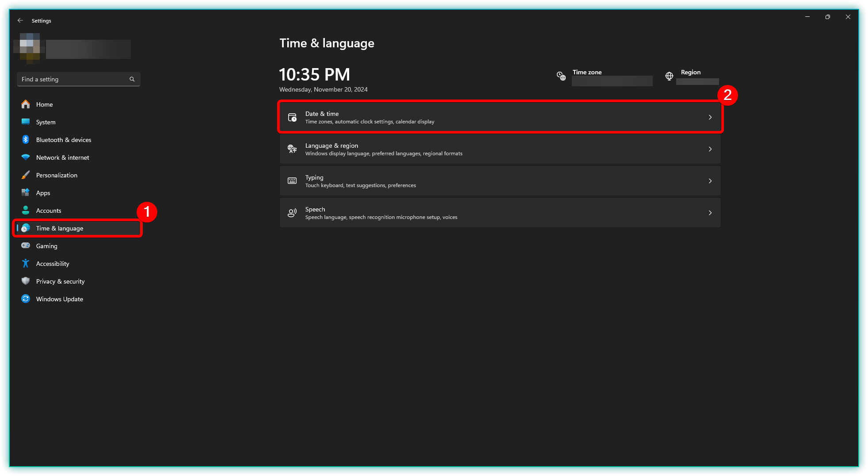
Task: Select Apps in sidebar
Action: pyautogui.click(x=78, y=193)
